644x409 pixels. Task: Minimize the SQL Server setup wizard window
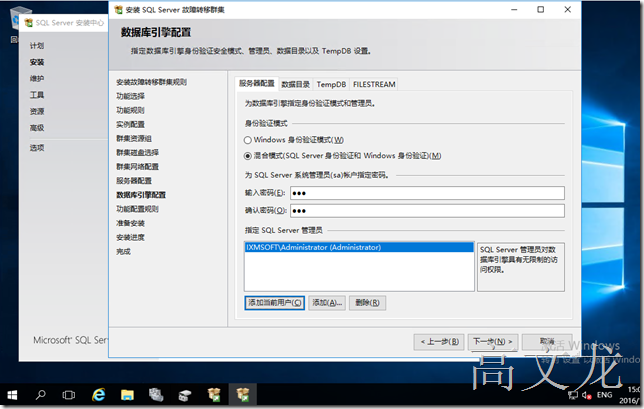click(x=514, y=9)
